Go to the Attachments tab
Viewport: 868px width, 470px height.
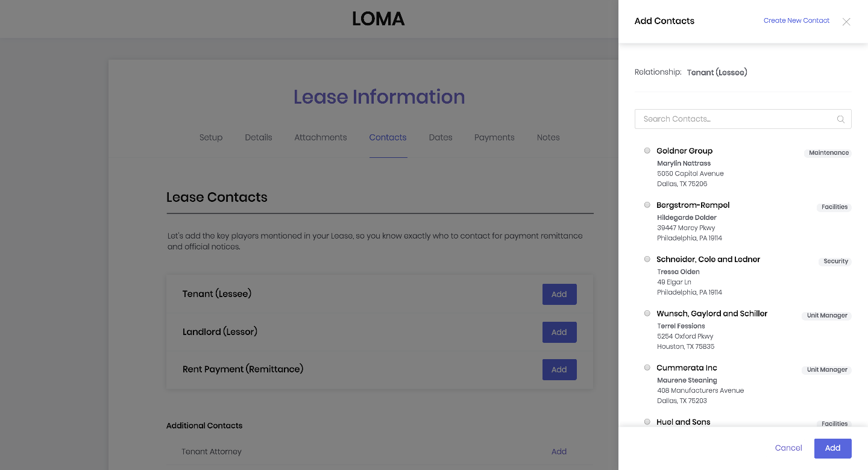(x=321, y=137)
